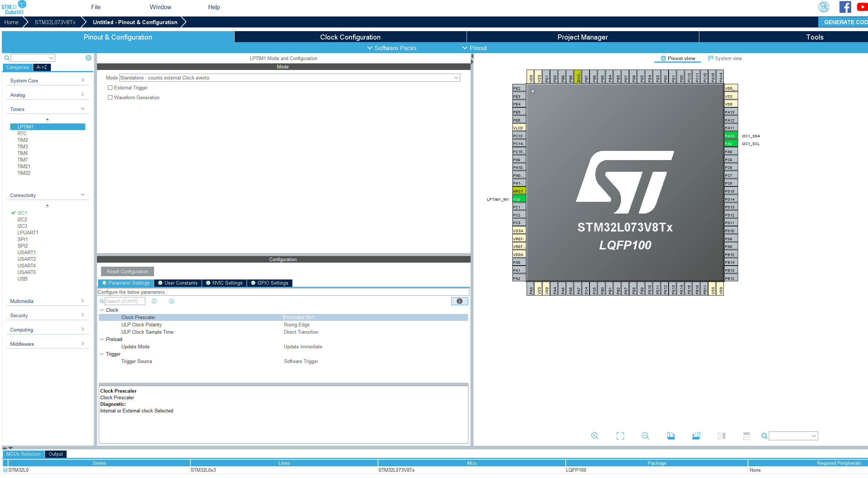
Task: Fit the chip view to the window
Action: [620, 436]
